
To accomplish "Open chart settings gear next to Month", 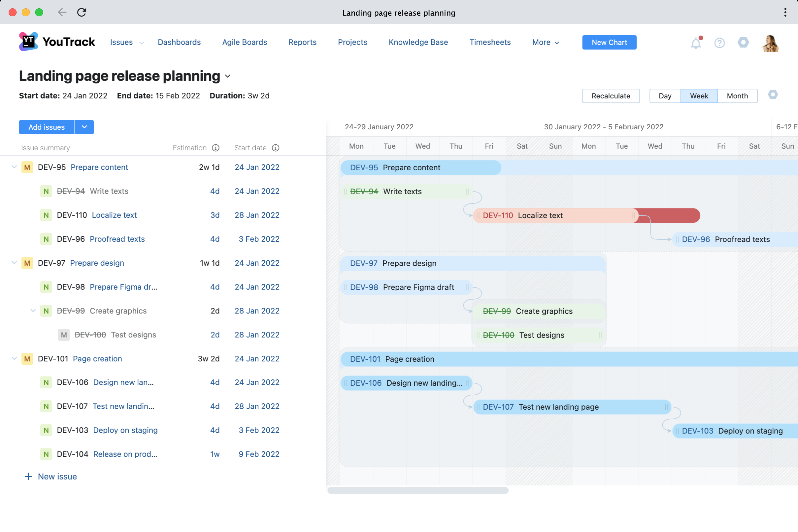I will tap(772, 95).
